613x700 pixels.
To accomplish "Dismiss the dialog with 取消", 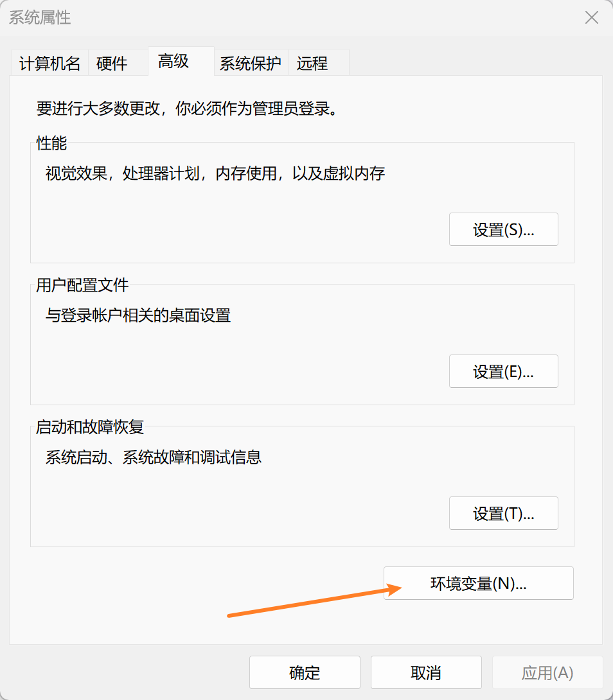I will pos(426,672).
